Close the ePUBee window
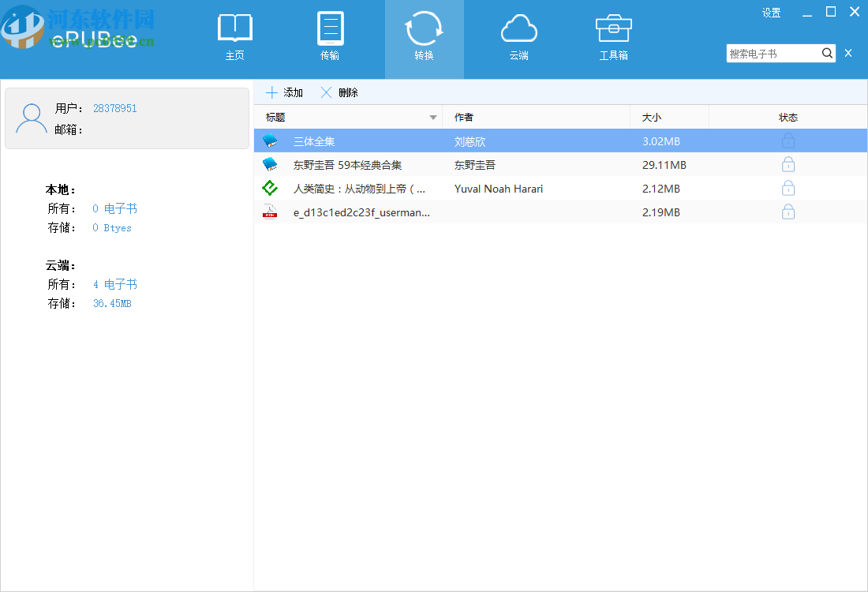The width and height of the screenshot is (868, 592). (855, 12)
